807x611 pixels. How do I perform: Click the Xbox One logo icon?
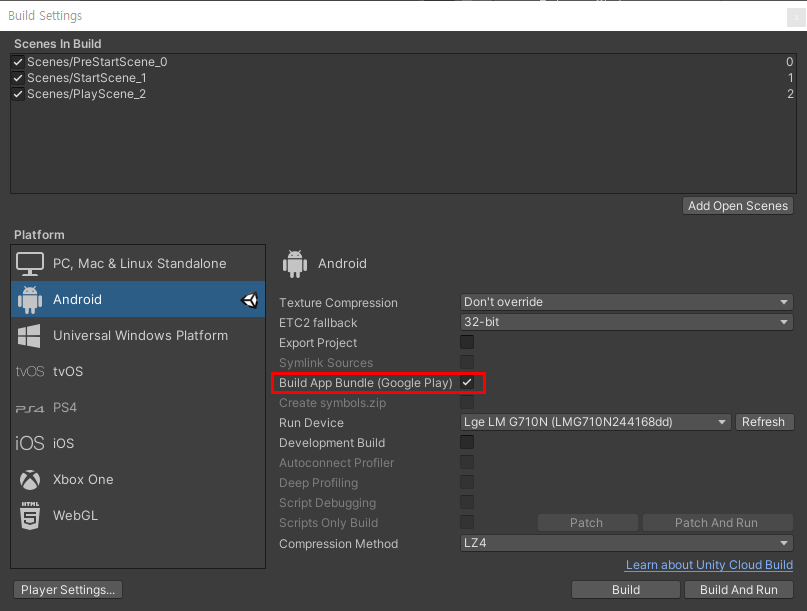click(x=30, y=480)
